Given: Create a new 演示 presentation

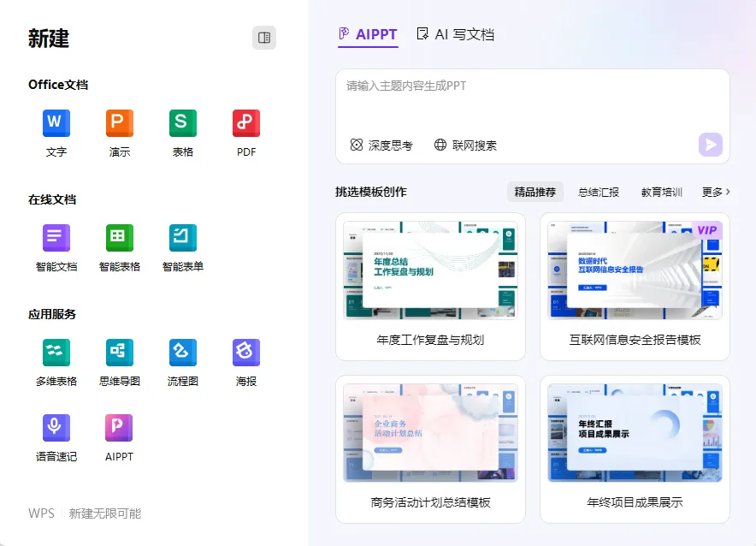Looking at the screenshot, I should pos(120,123).
